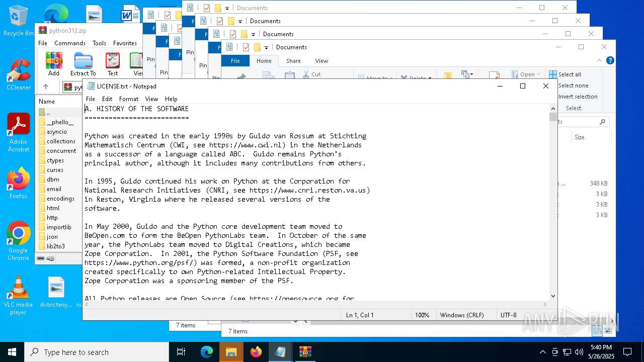Open the blue File tab in Explorer
644x362 pixels.
click(x=235, y=61)
